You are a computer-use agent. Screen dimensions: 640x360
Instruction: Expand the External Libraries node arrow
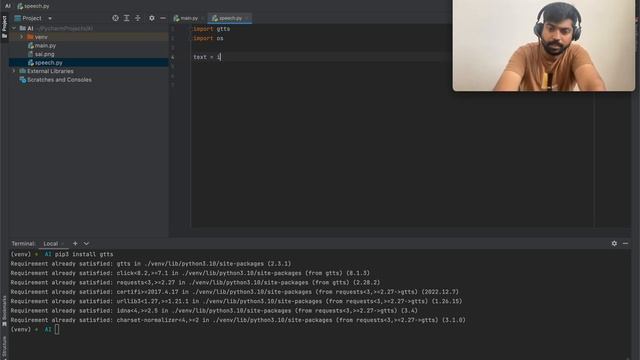(x=14, y=71)
